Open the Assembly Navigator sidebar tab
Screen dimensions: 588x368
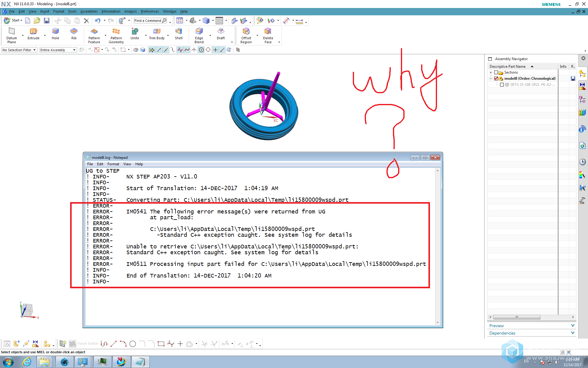(582, 74)
